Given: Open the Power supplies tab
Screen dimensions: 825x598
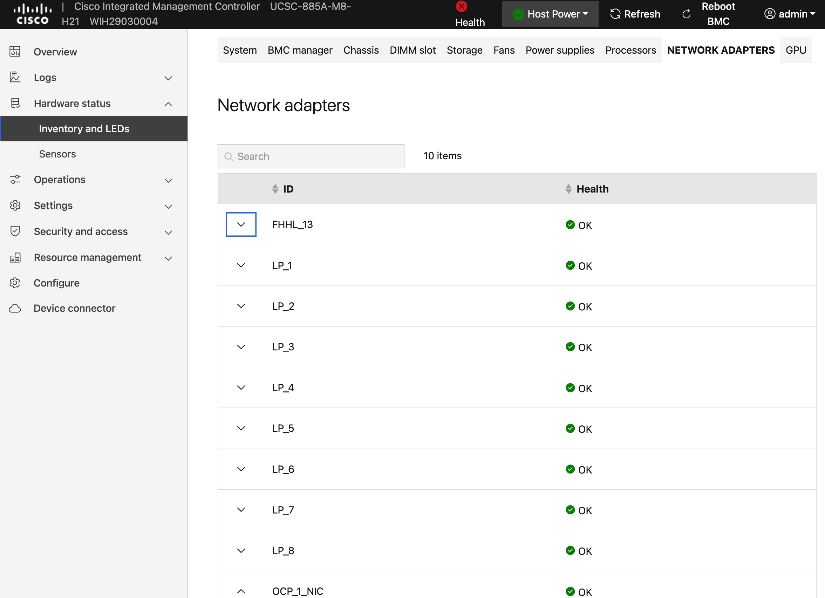Looking at the screenshot, I should (x=560, y=50).
